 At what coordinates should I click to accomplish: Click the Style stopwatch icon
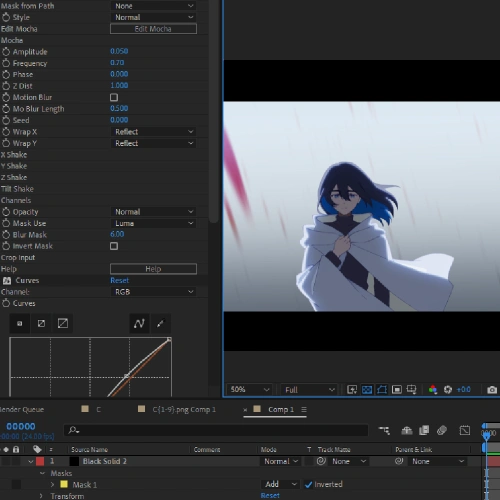coord(6,17)
